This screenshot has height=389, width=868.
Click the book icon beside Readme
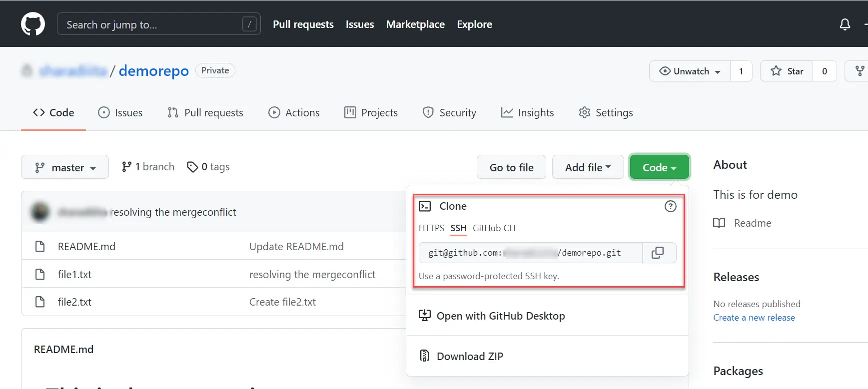tap(719, 223)
